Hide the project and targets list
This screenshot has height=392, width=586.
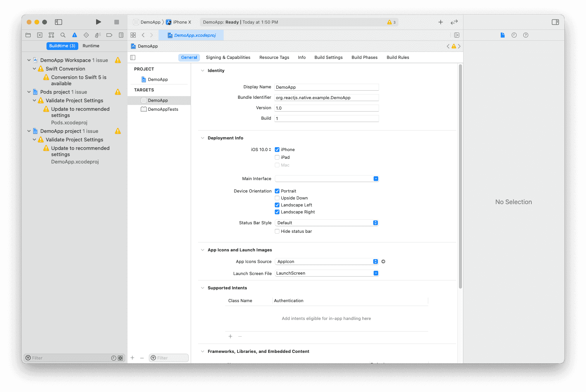coord(133,57)
